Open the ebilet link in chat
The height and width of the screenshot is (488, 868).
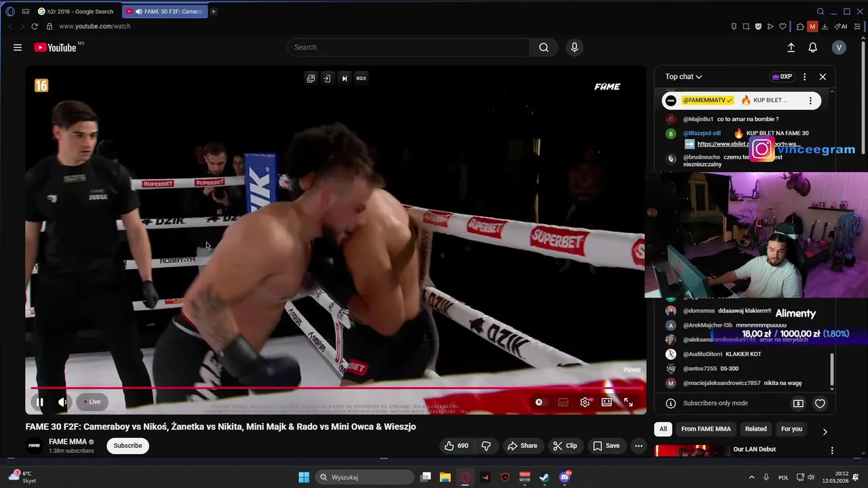tap(749, 144)
